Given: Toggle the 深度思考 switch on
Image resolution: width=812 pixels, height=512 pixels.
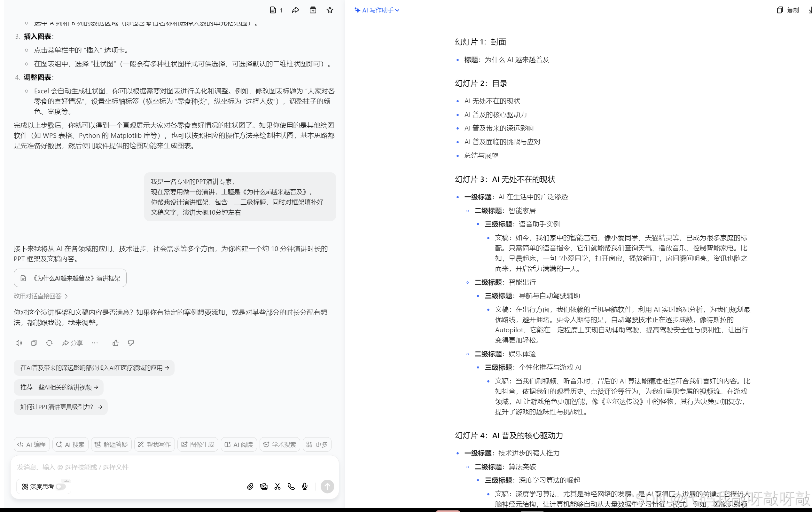Looking at the screenshot, I should (61, 486).
